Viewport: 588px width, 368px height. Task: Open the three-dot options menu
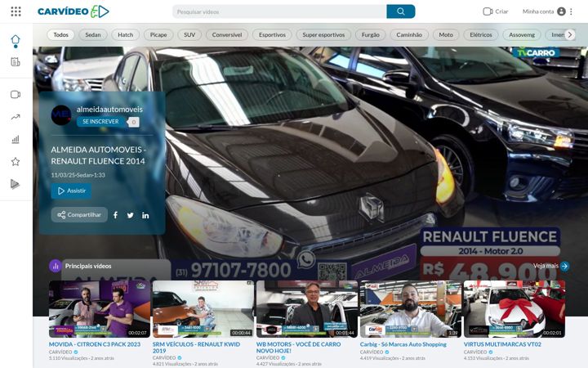(x=571, y=11)
